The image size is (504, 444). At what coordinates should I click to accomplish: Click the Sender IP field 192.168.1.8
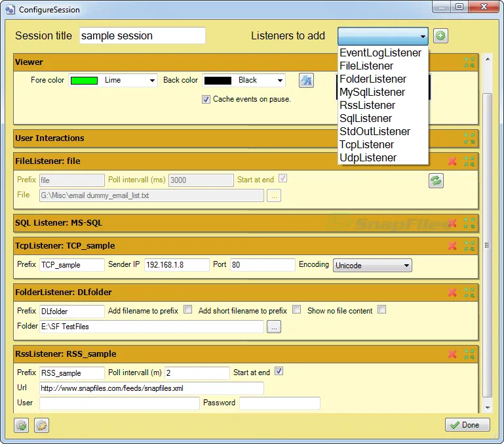pos(177,265)
